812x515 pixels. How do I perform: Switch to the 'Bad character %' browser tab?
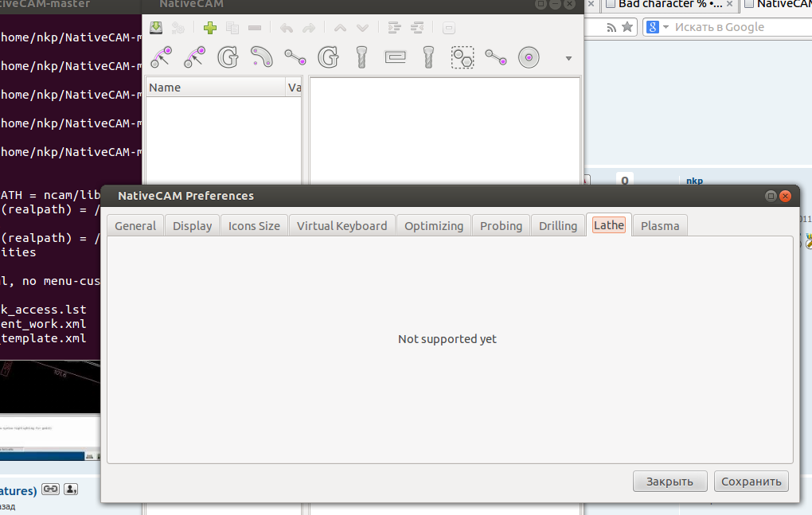point(670,5)
